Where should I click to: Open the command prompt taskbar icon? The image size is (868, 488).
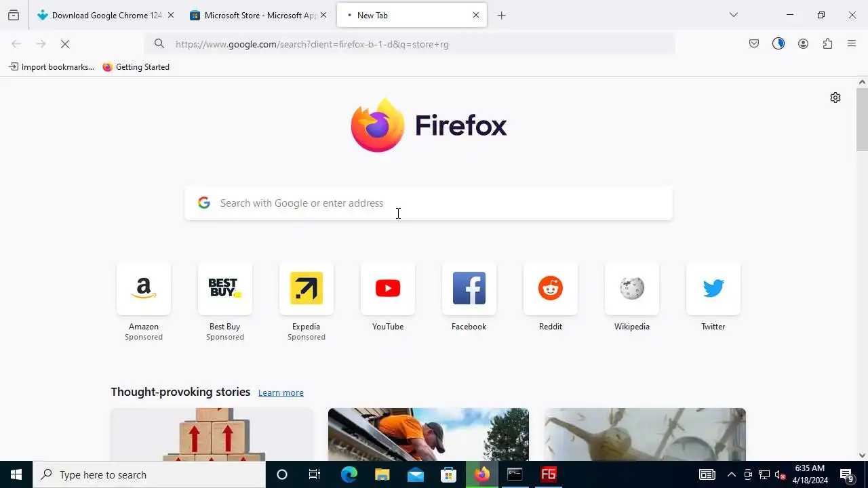515,474
